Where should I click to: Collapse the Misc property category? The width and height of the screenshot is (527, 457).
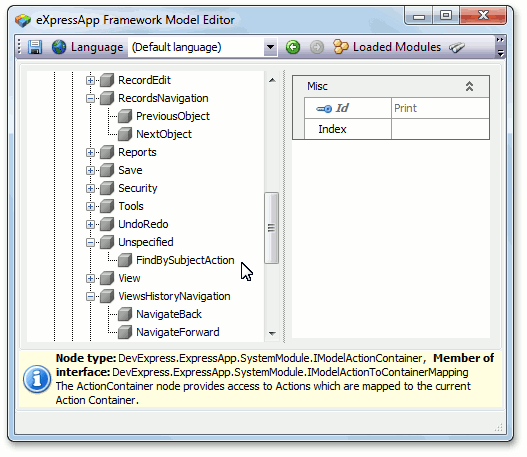tap(469, 87)
